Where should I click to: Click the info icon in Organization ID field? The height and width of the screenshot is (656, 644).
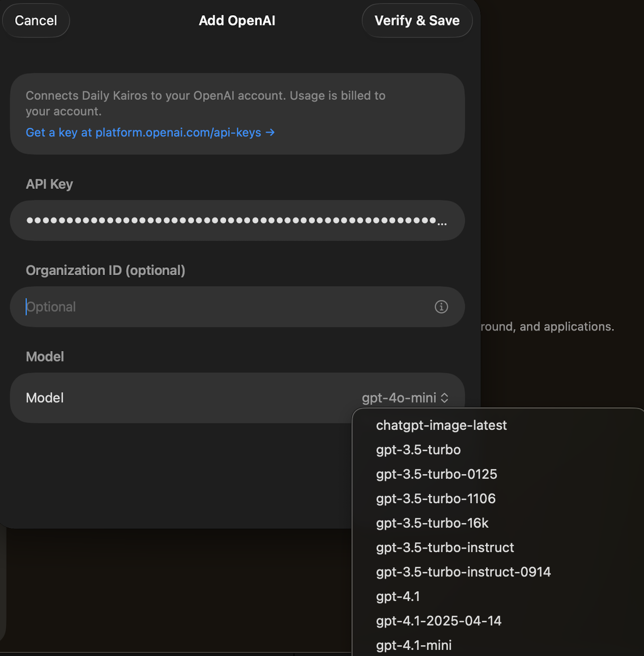click(x=441, y=307)
